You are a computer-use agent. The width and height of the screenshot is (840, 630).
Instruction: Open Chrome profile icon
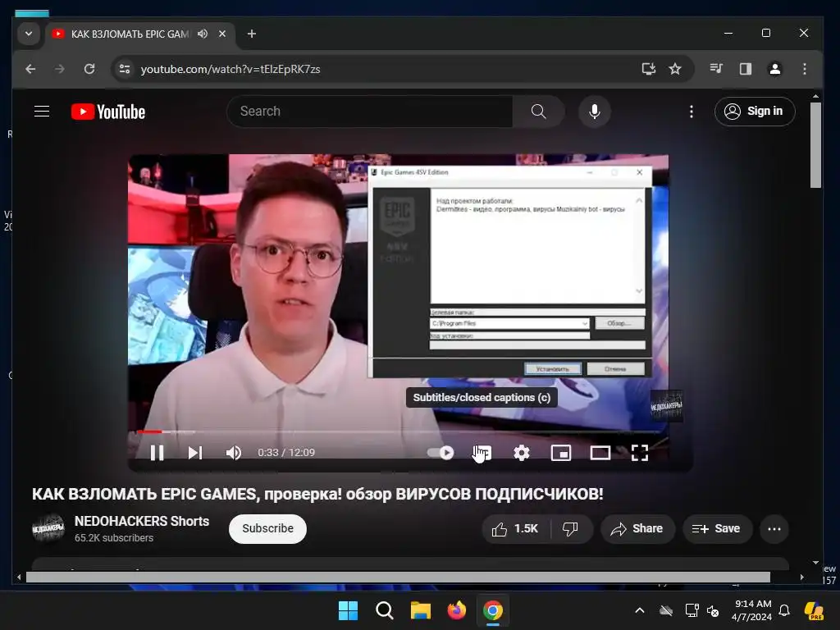[x=775, y=69]
